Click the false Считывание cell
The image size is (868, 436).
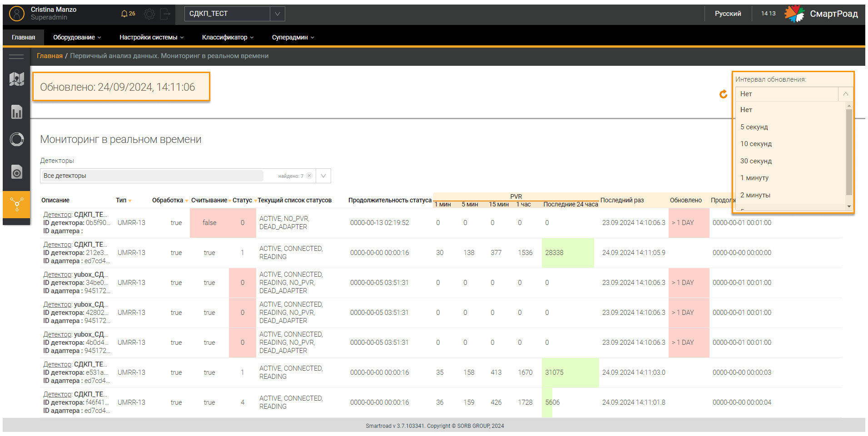click(209, 223)
